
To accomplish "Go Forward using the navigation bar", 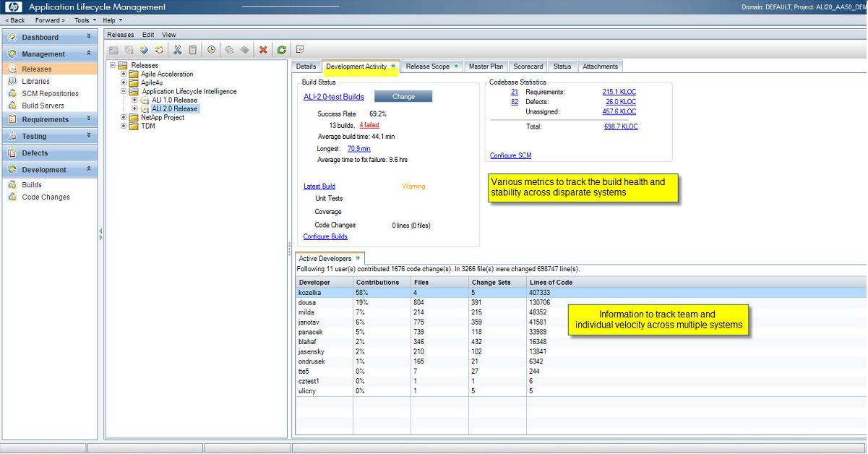I will coord(50,20).
